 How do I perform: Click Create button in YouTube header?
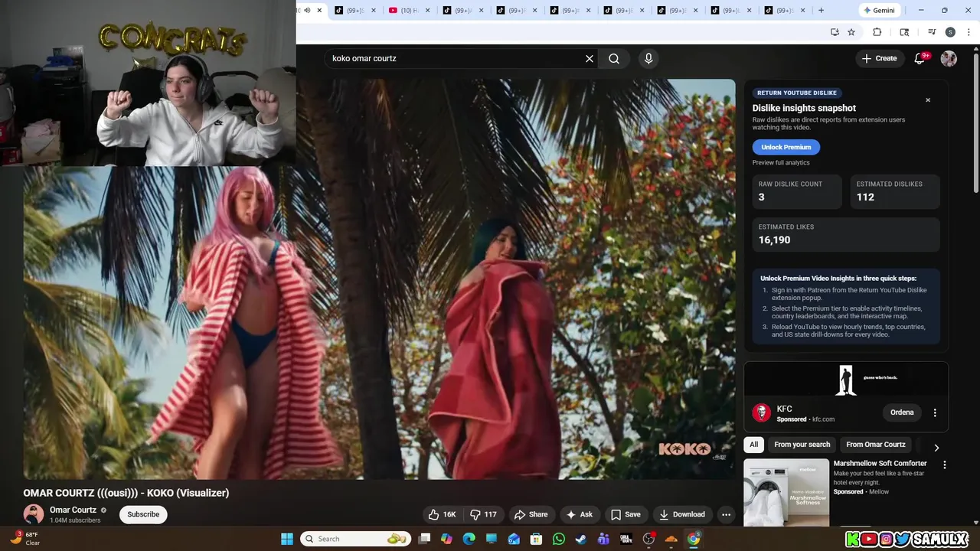coord(879,58)
